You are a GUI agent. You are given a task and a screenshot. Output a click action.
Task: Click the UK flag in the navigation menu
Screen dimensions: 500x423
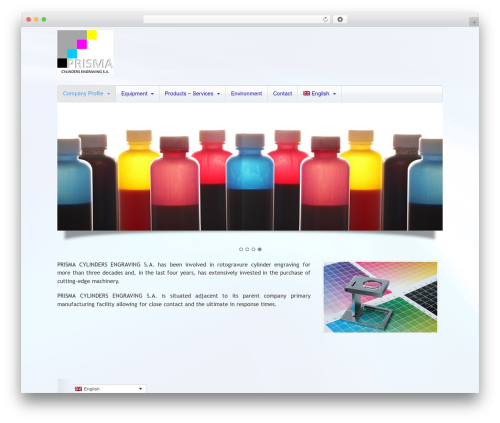point(306,93)
